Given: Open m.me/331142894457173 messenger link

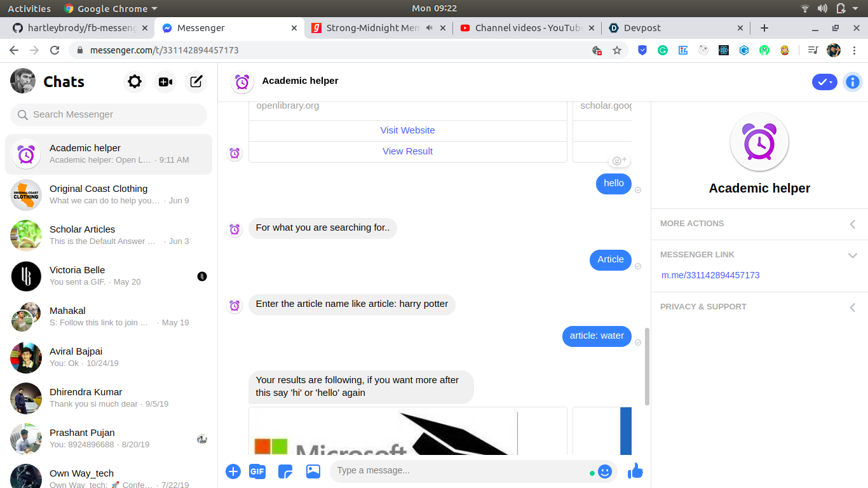Looking at the screenshot, I should click(710, 275).
